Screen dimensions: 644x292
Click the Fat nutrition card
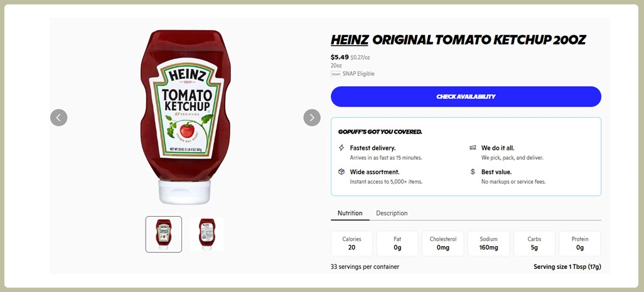coord(397,243)
